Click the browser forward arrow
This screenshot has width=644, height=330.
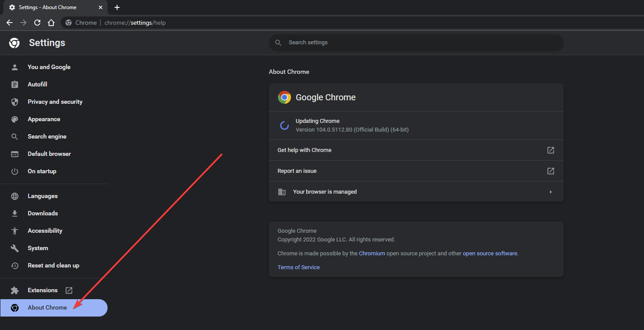click(x=23, y=23)
